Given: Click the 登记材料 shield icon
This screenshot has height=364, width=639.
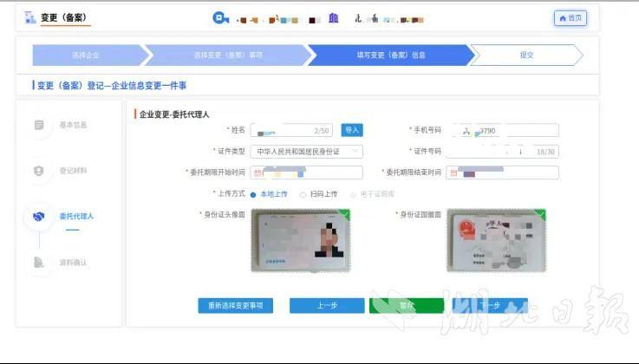Looking at the screenshot, I should [39, 171].
